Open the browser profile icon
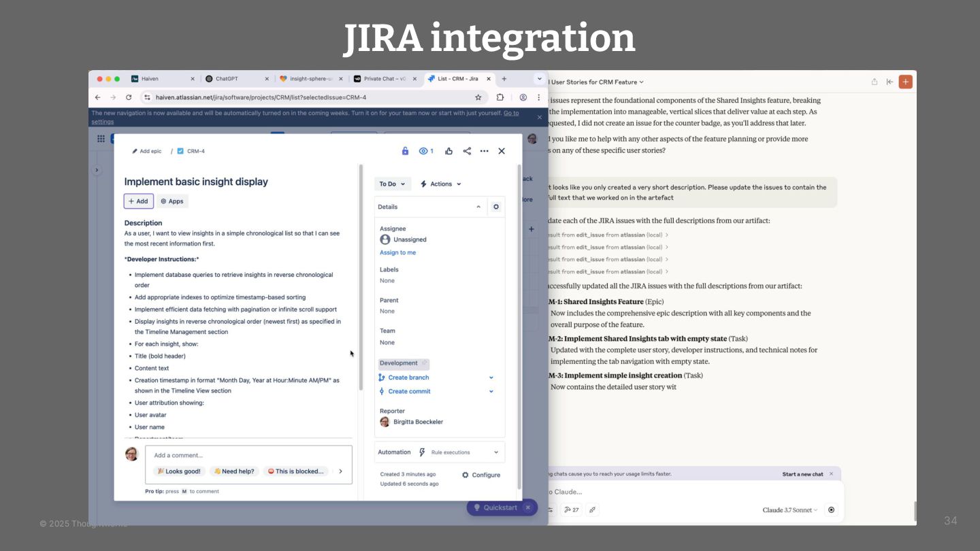The image size is (980, 551). click(x=523, y=97)
